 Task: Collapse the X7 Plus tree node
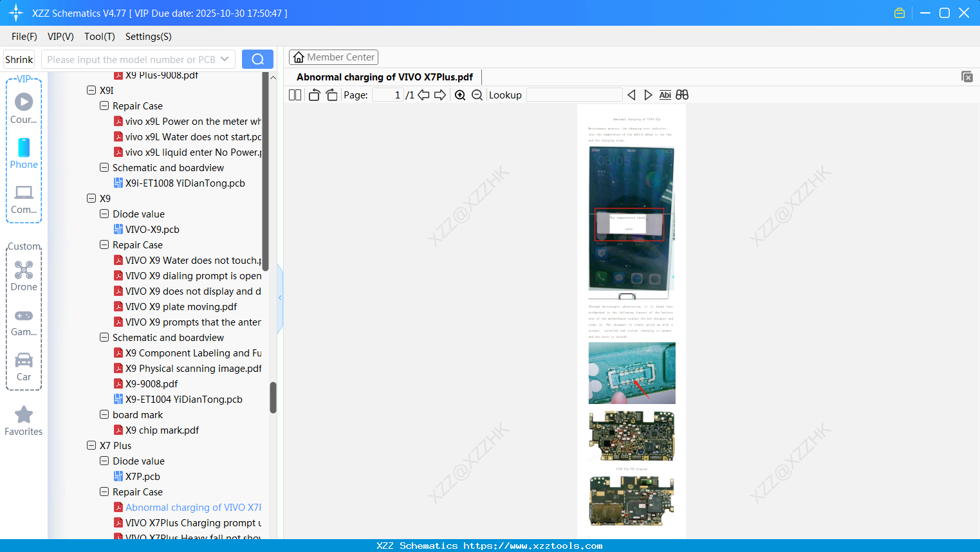[x=91, y=446]
